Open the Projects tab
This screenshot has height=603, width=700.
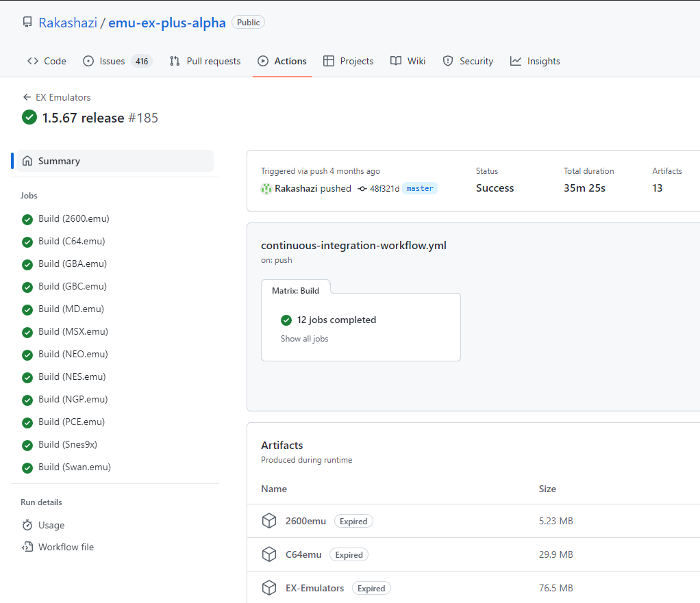click(x=348, y=61)
